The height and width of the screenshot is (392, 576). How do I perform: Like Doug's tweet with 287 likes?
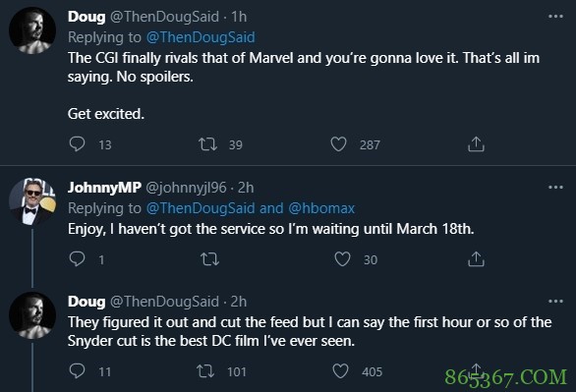pos(338,144)
